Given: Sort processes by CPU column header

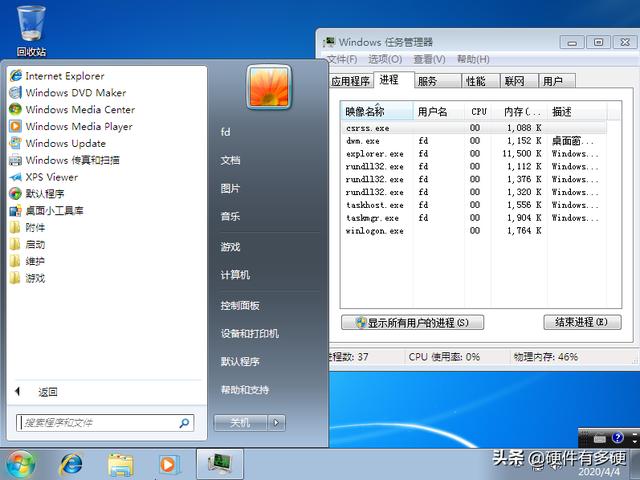Looking at the screenshot, I should tap(478, 111).
